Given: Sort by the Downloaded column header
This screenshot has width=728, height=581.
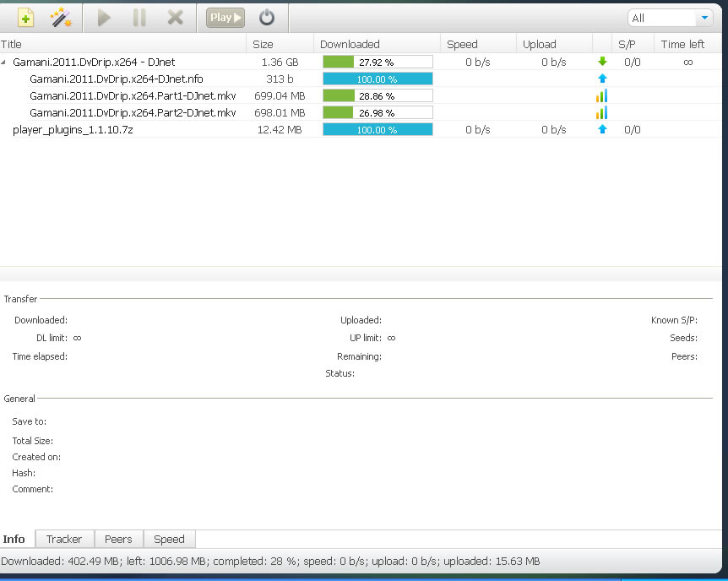Looking at the screenshot, I should [377, 44].
